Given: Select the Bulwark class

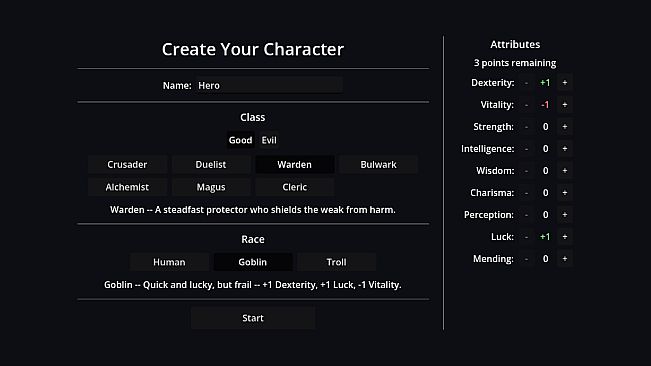Looking at the screenshot, I should pos(378,164).
